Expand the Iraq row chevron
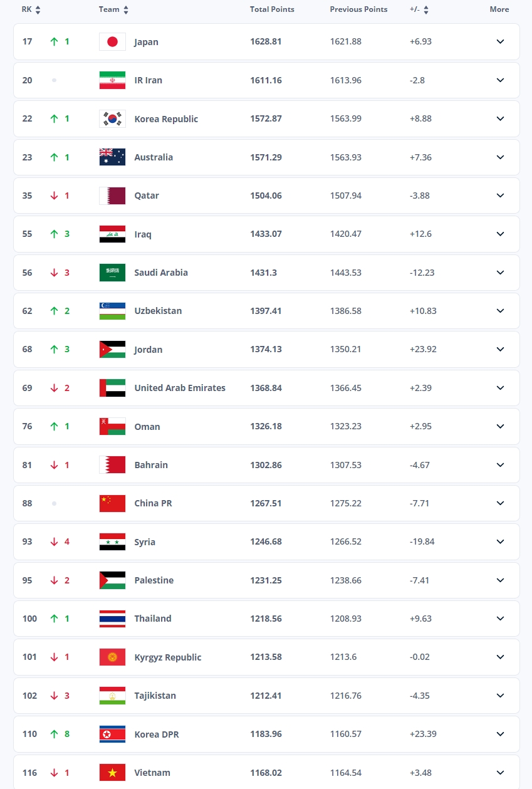The width and height of the screenshot is (532, 789). click(500, 234)
